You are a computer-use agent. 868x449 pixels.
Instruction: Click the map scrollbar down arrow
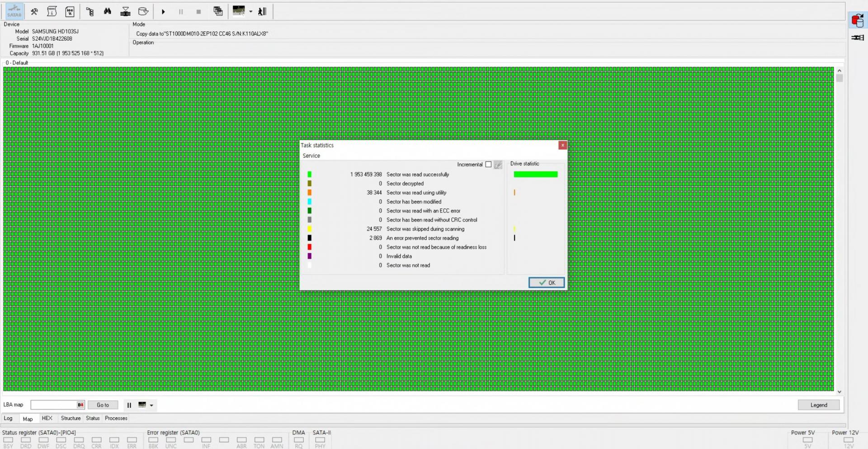tap(840, 392)
